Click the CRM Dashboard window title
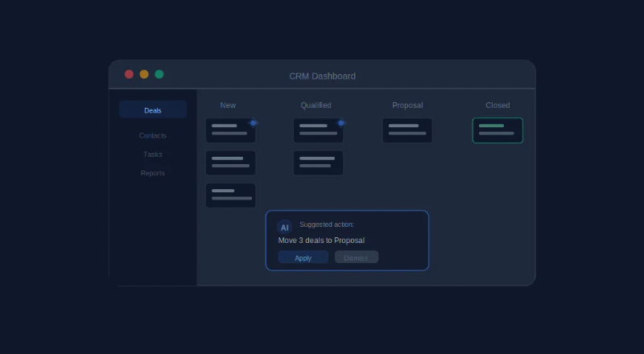This screenshot has width=644, height=354. tap(323, 76)
